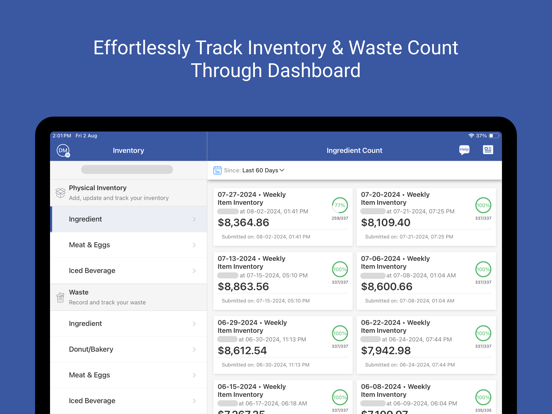Click the 06-08-2024 • Weekly title
This screenshot has height=414, width=552.
coord(396,387)
